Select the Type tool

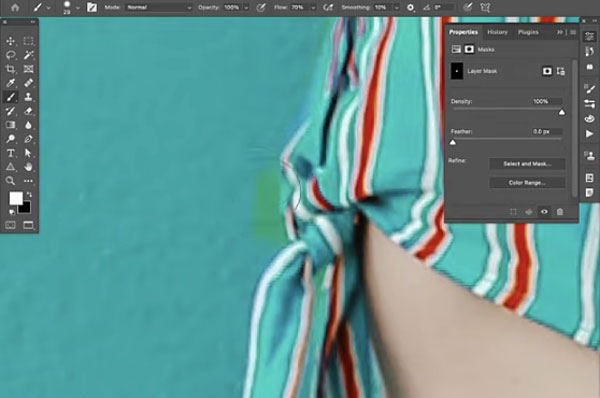(10, 153)
